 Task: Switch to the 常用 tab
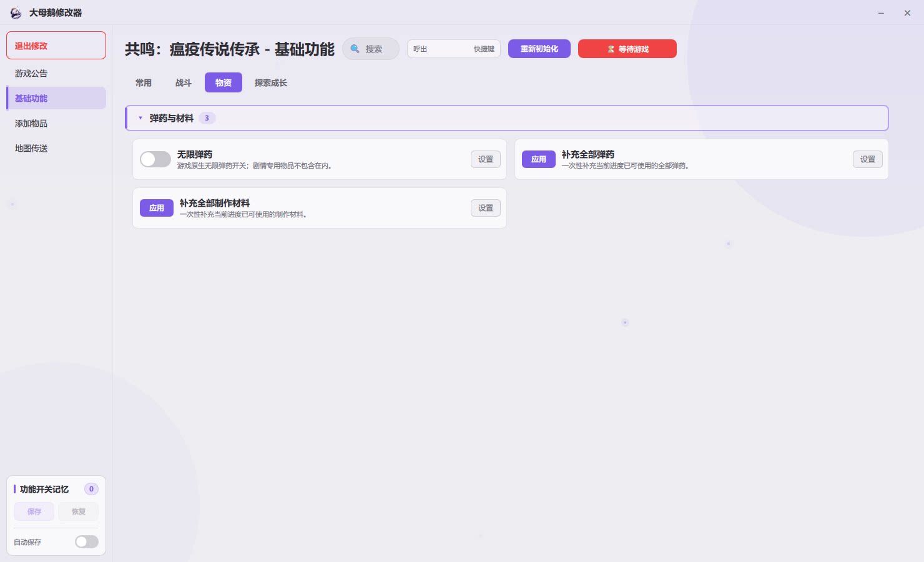[x=144, y=82]
